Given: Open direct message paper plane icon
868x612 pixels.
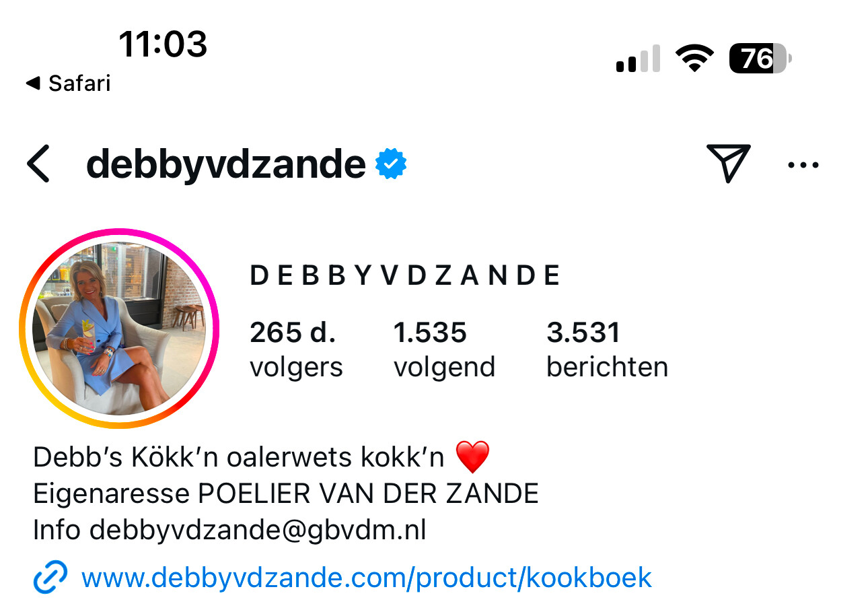Looking at the screenshot, I should click(x=729, y=163).
